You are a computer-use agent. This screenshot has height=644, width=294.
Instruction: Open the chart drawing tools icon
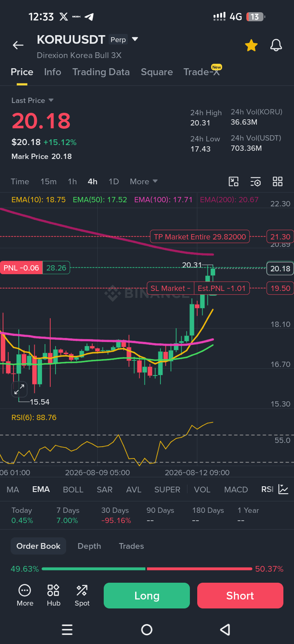[234, 181]
